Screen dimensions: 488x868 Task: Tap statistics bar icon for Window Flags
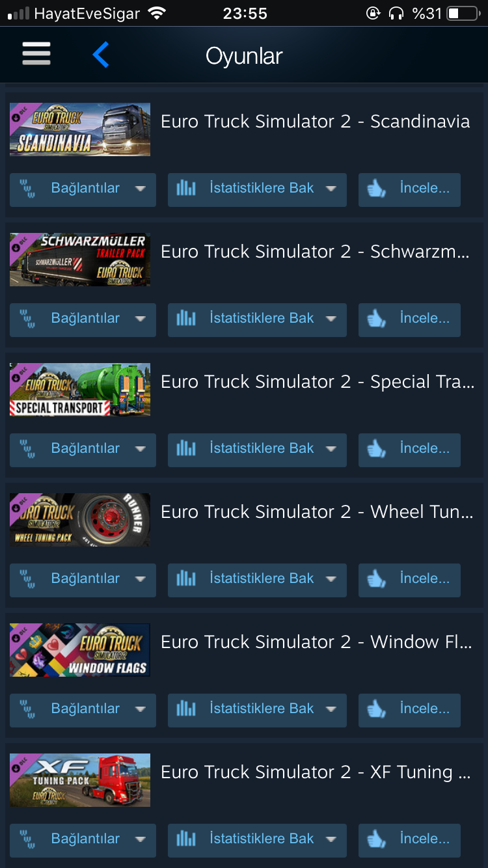(186, 709)
